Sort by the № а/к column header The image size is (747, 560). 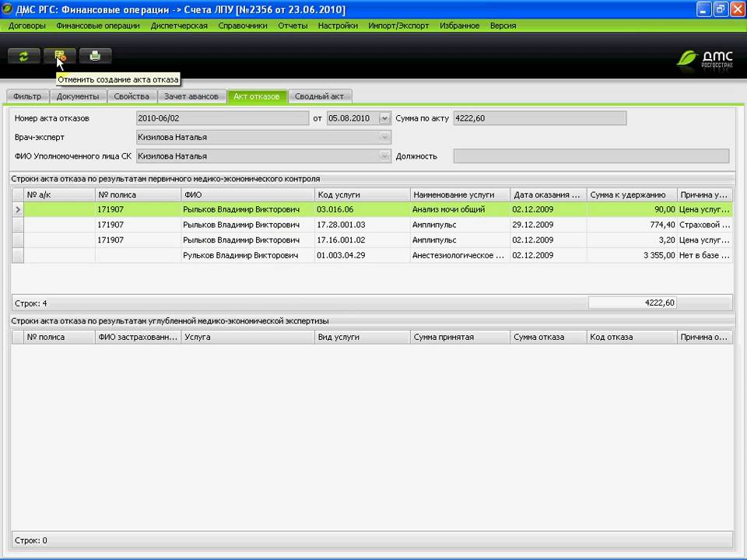point(59,194)
